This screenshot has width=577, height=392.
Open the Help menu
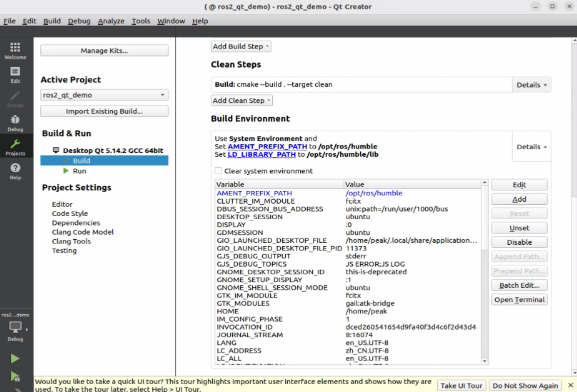[200, 21]
